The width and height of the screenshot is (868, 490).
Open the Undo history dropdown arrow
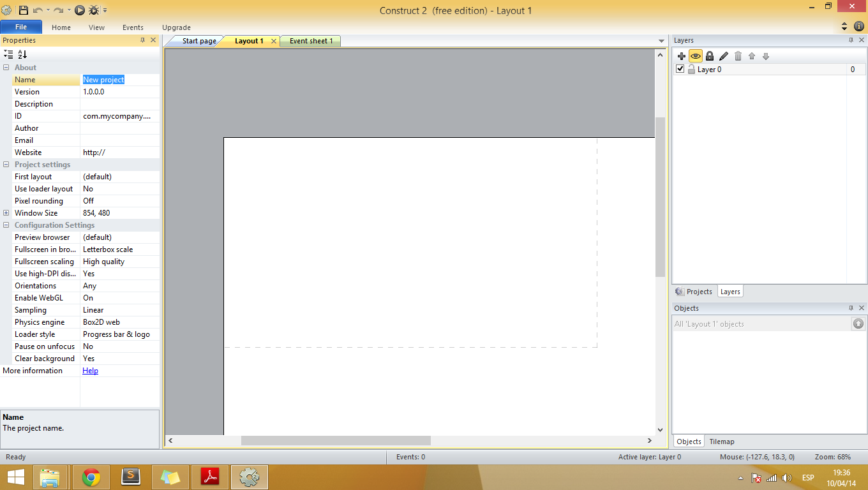pos(48,10)
